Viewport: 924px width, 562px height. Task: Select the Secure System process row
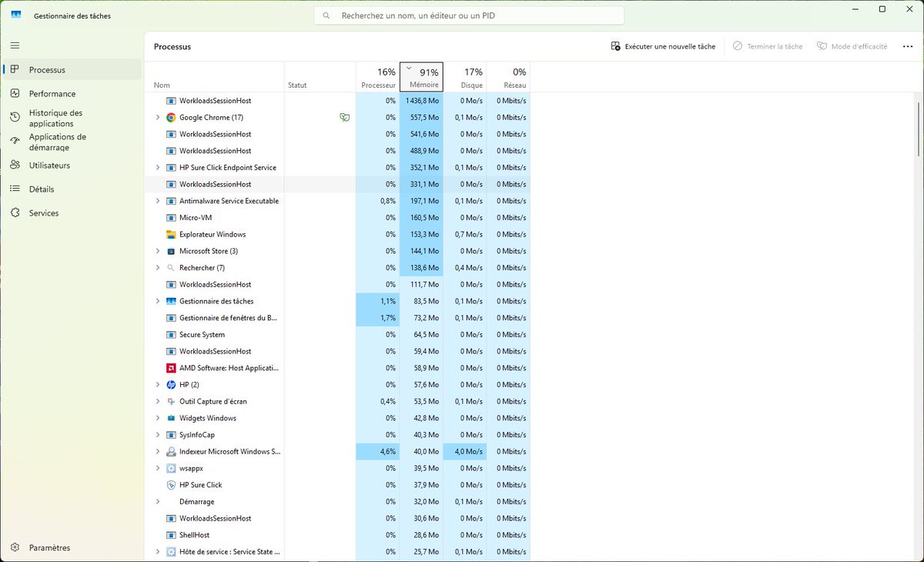coord(337,334)
